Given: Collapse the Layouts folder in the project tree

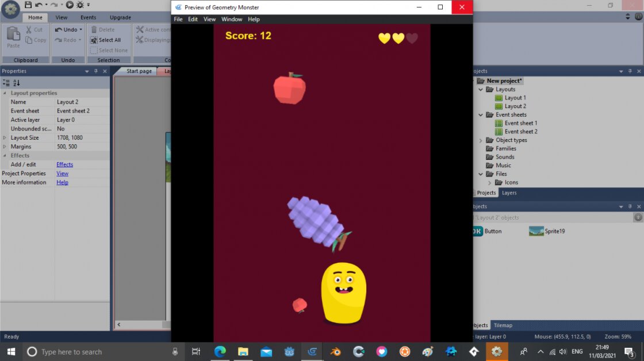Looking at the screenshot, I should tap(481, 89).
